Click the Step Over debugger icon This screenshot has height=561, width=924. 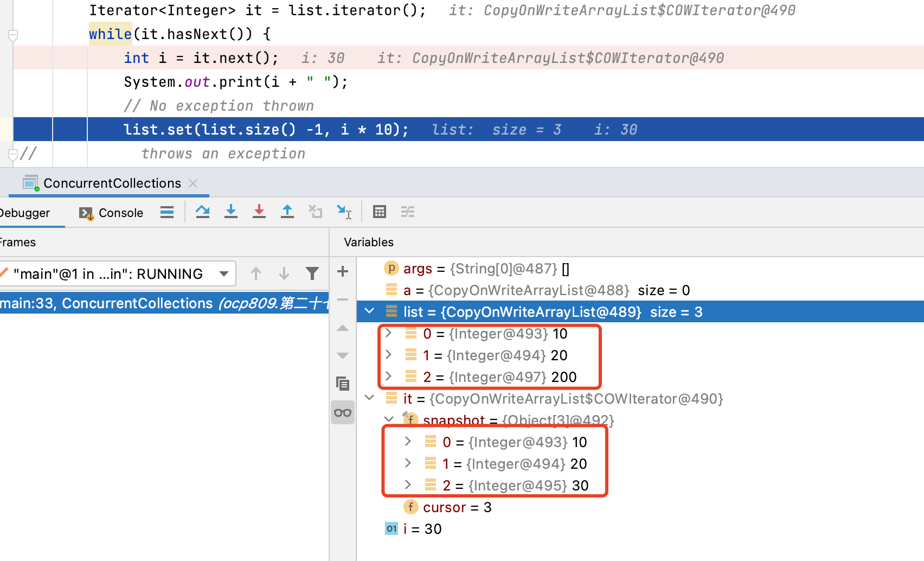click(x=203, y=212)
